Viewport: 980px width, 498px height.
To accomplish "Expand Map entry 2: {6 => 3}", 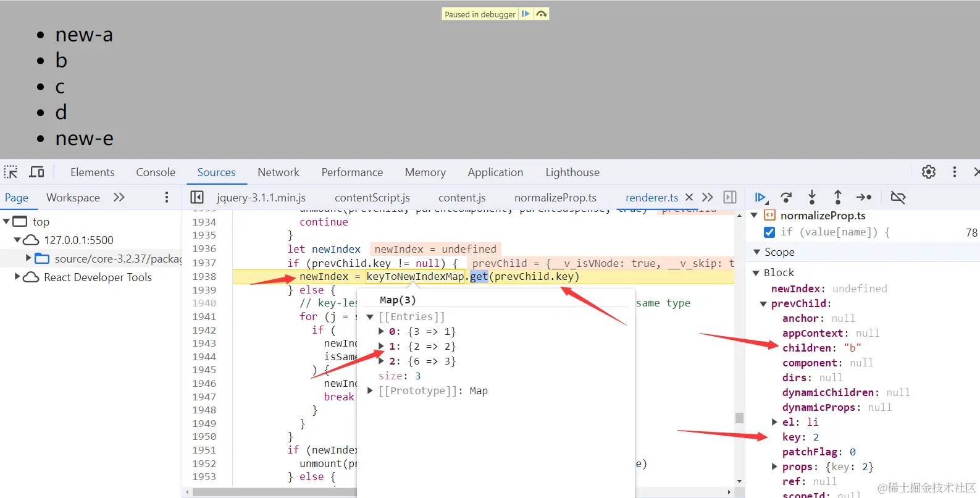I will [381, 361].
